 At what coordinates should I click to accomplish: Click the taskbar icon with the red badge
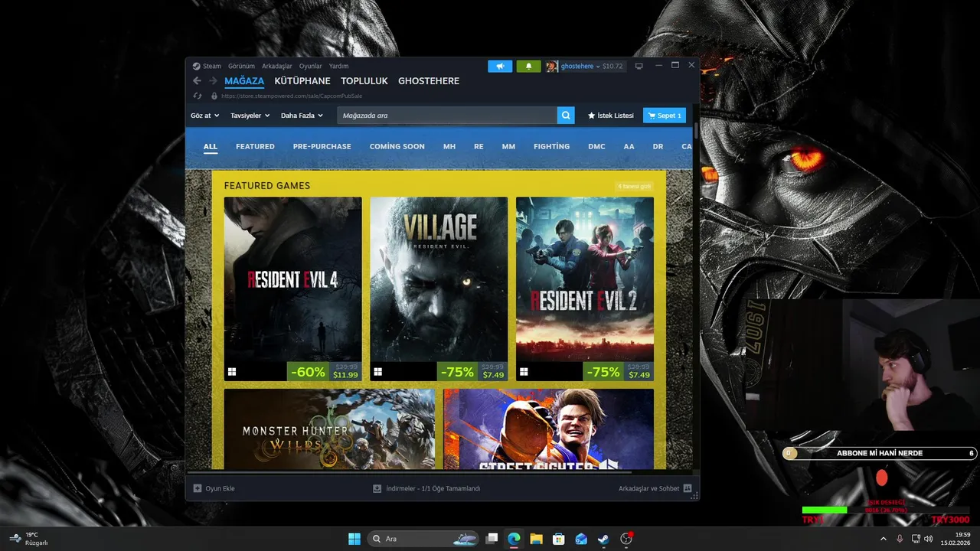[x=626, y=539]
